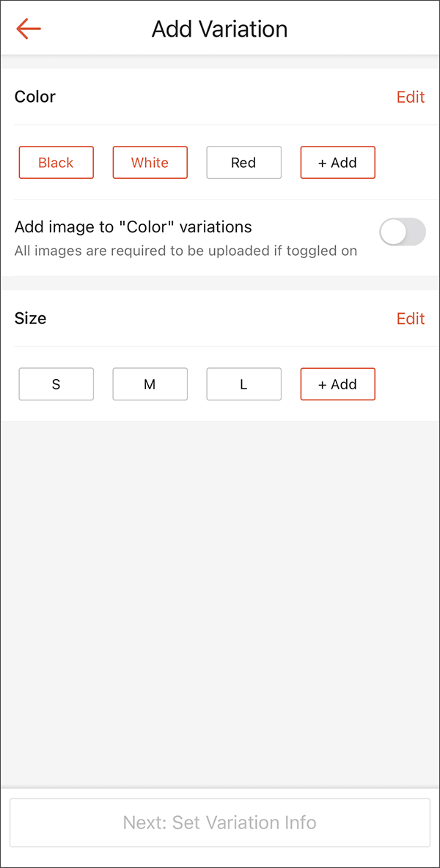The height and width of the screenshot is (868, 440).
Task: Toggle image upload for Color variations
Action: pyautogui.click(x=402, y=232)
